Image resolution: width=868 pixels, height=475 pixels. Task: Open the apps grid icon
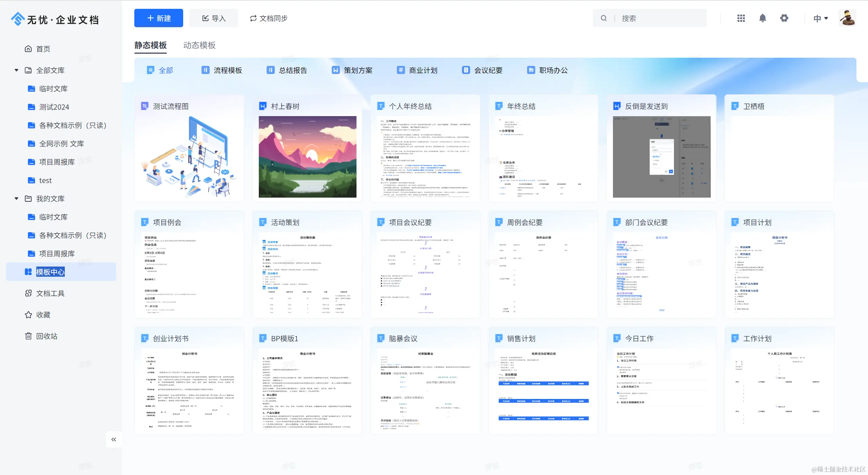[x=741, y=18]
